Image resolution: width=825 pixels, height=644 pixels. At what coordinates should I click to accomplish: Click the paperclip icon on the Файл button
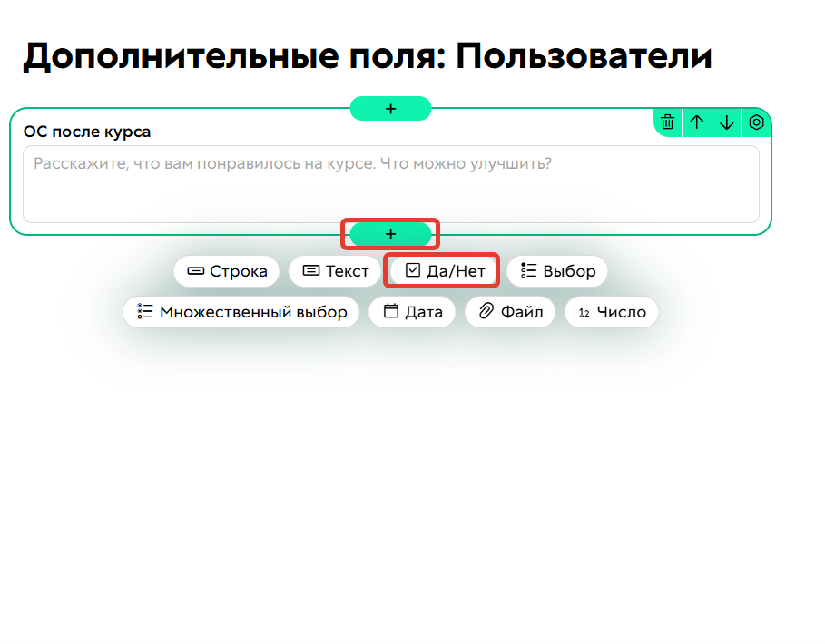click(485, 311)
